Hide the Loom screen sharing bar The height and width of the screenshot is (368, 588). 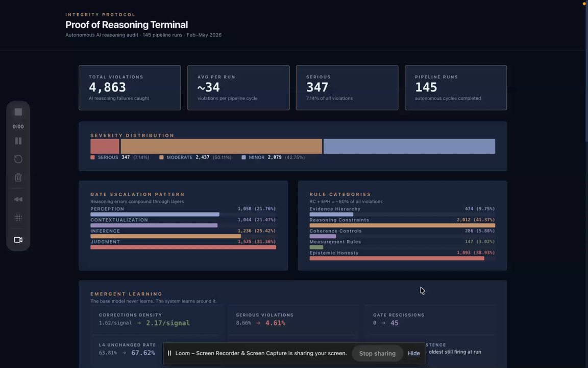click(413, 353)
